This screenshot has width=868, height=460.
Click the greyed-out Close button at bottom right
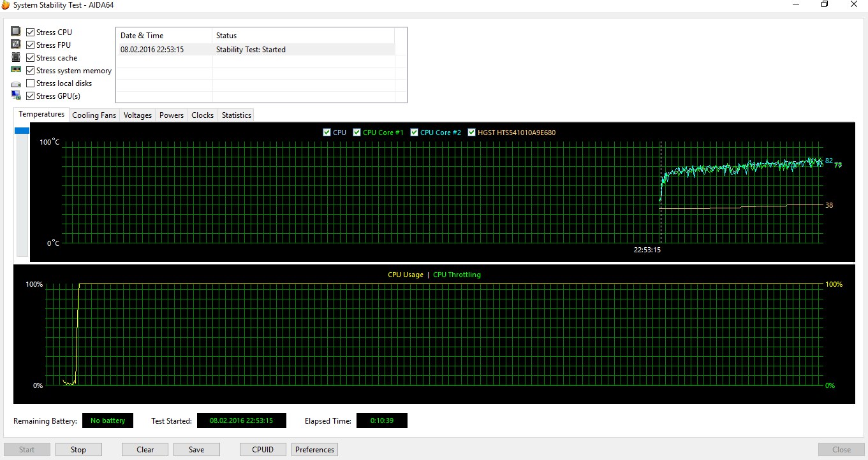pyautogui.click(x=841, y=449)
